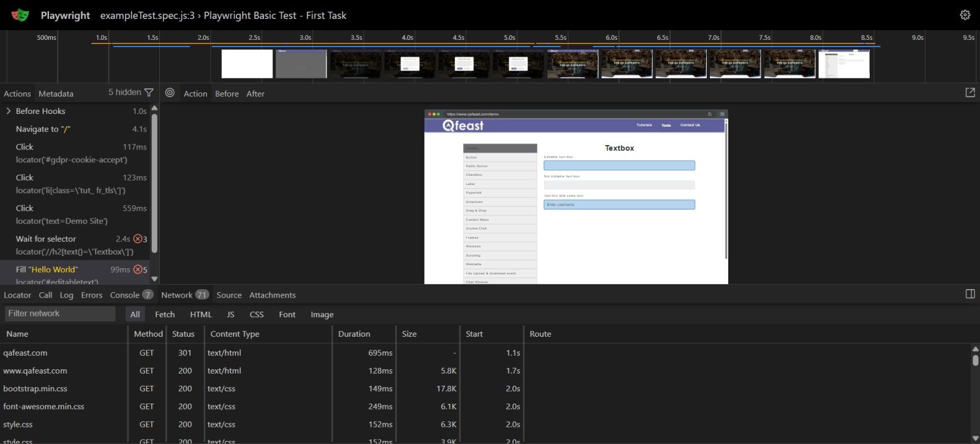This screenshot has height=444, width=980.
Task: Click the pick locator target icon
Action: click(x=170, y=93)
